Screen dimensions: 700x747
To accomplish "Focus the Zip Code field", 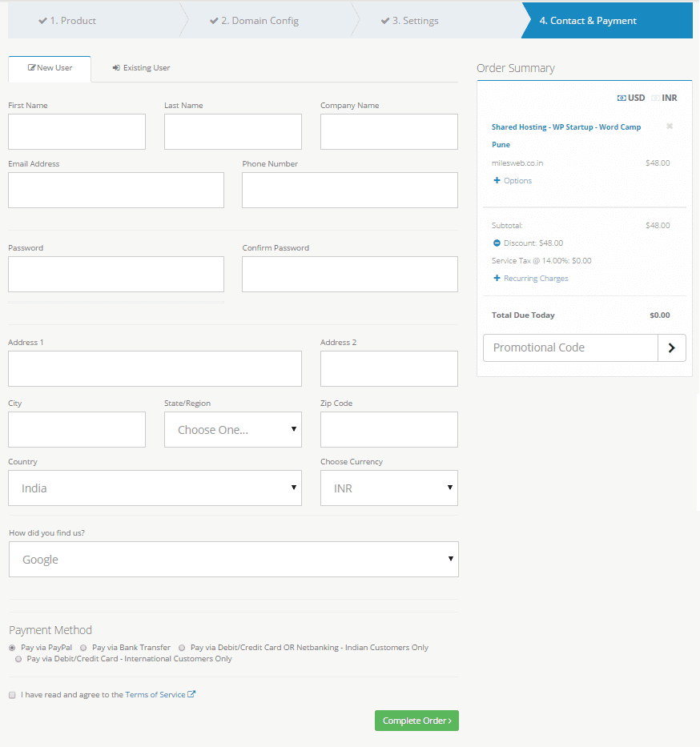I will [x=388, y=430].
